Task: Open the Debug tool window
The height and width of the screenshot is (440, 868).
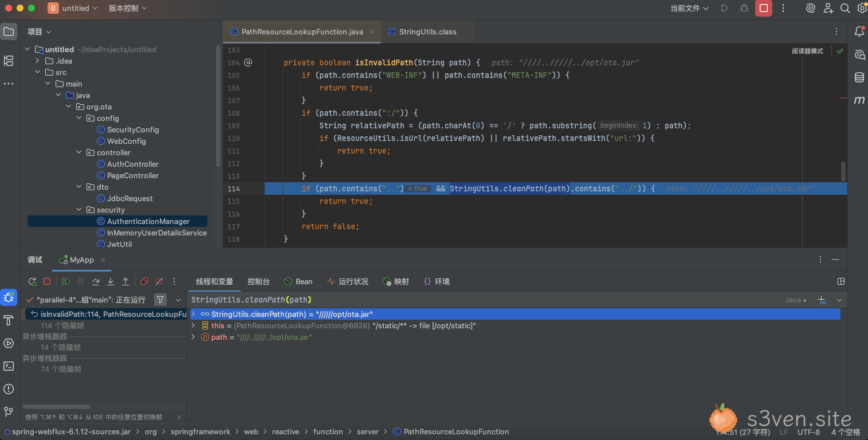Action: tap(9, 297)
